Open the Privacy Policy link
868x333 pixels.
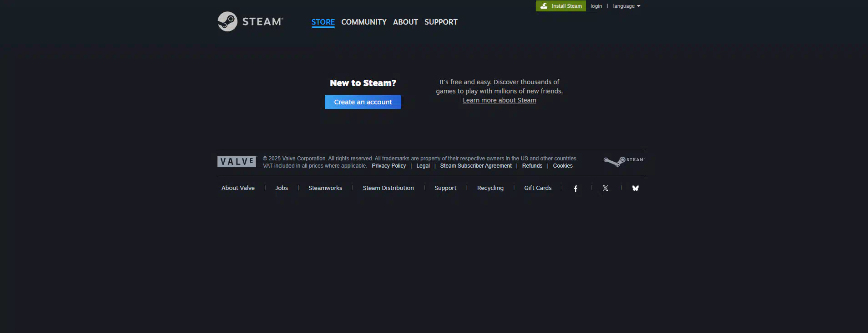(389, 166)
